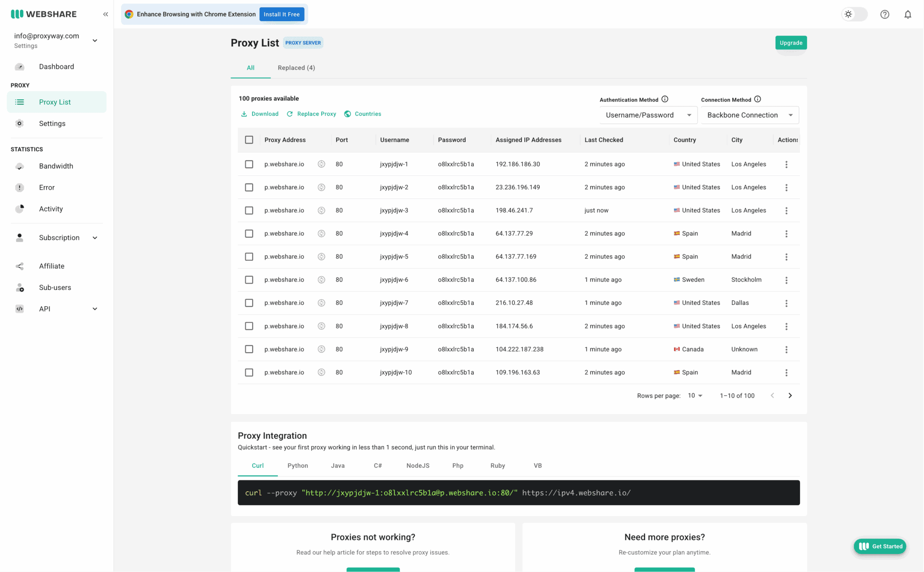
Task: Open the notification bell
Action: click(907, 14)
